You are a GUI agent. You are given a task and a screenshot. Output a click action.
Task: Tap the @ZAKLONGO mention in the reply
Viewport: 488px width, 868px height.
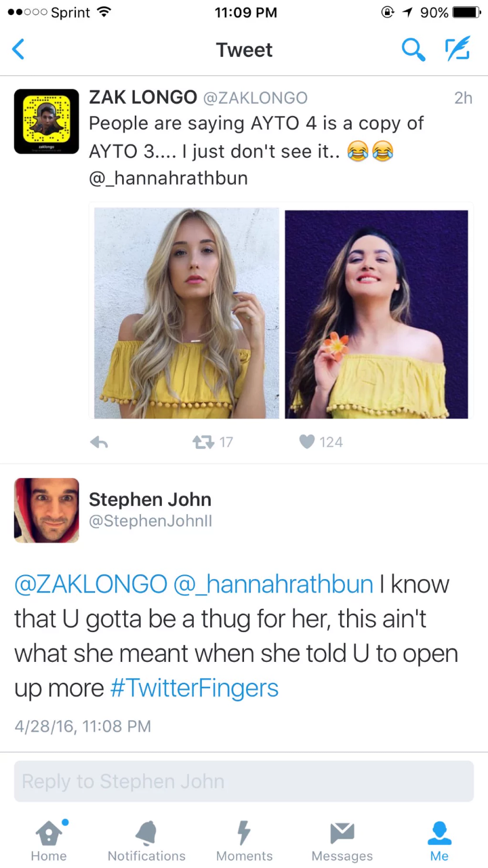[91, 584]
